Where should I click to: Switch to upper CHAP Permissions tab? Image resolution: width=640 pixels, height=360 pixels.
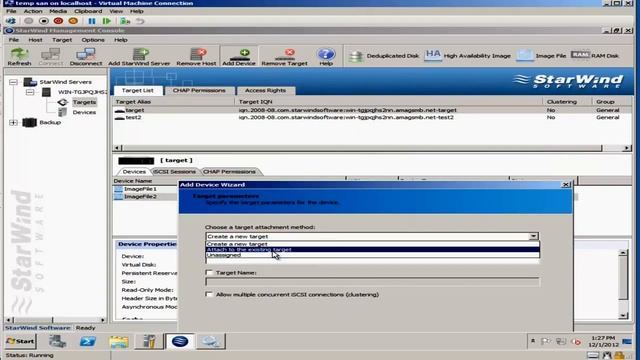199,90
